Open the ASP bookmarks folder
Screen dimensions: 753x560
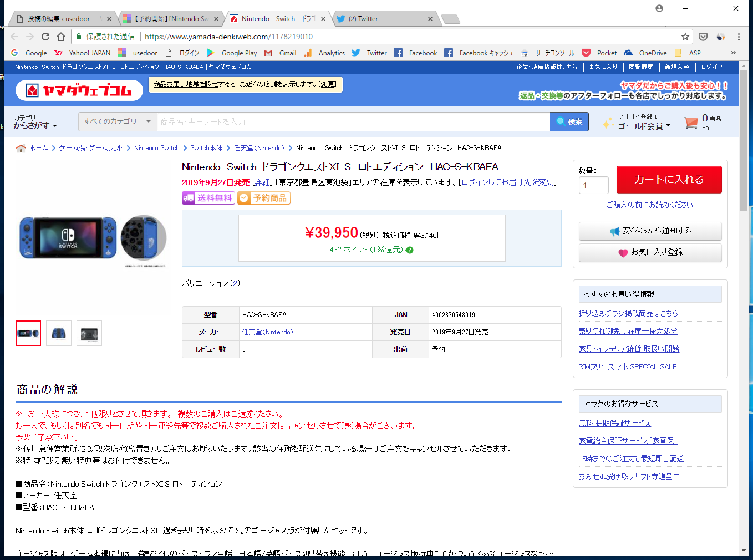pos(688,53)
